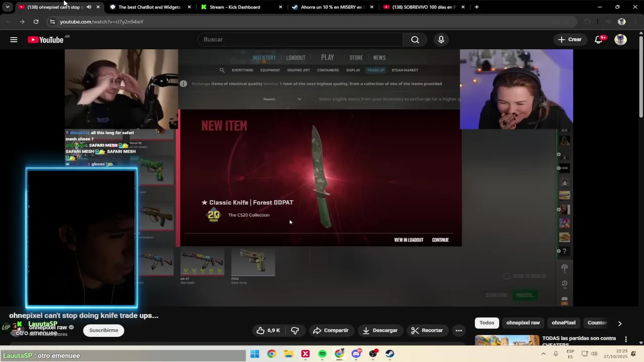This screenshot has height=362, width=644.
Task: Open the more actions three-dot menu
Action: tap(458, 330)
